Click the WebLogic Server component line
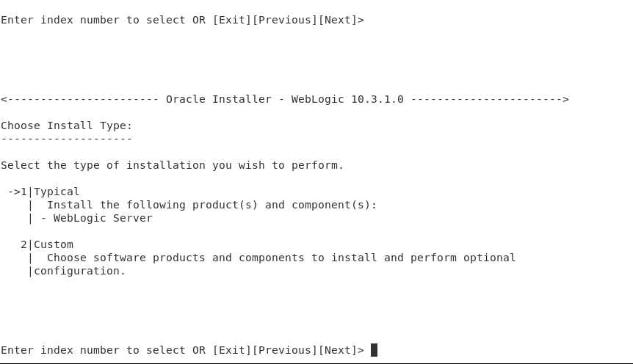Screen dimensions: 633x364 click(x=103, y=218)
